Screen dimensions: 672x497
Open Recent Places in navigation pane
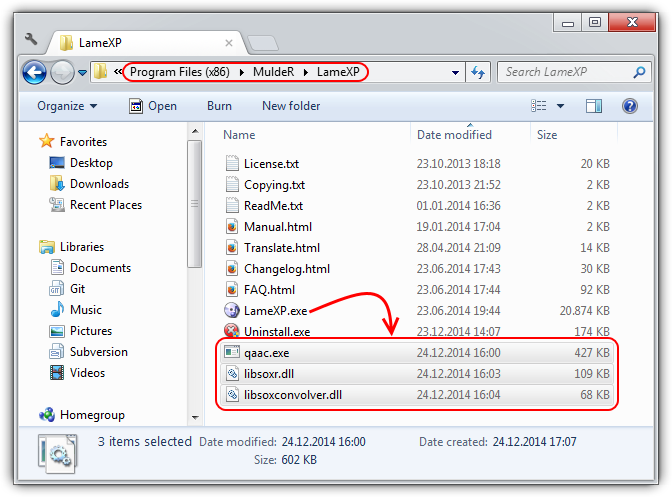point(95,205)
